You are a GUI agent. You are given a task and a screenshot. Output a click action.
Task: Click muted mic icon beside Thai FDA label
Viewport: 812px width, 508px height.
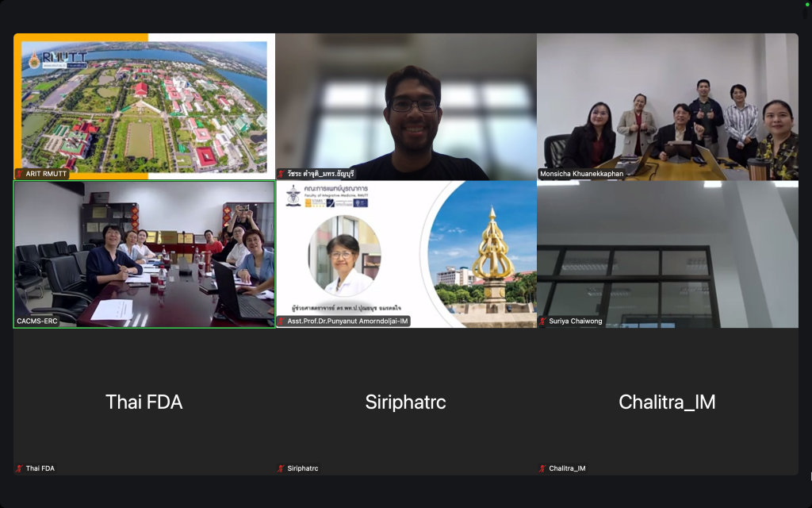[20, 468]
